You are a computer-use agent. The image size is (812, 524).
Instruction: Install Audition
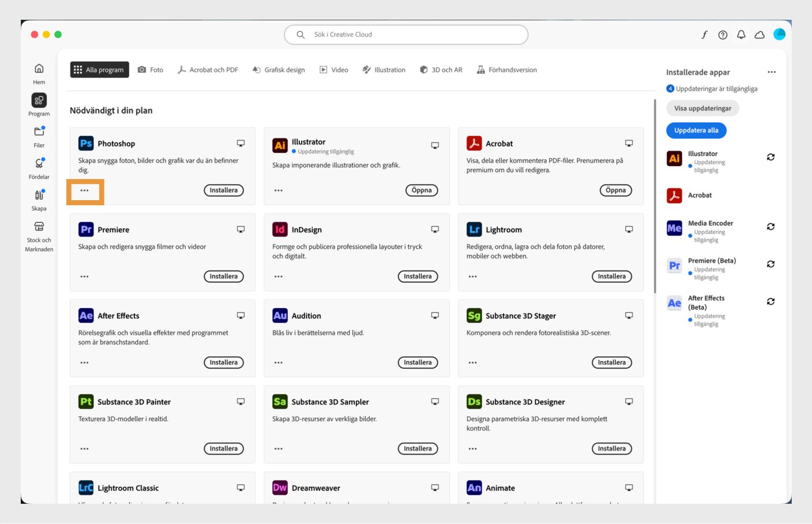[x=418, y=363]
